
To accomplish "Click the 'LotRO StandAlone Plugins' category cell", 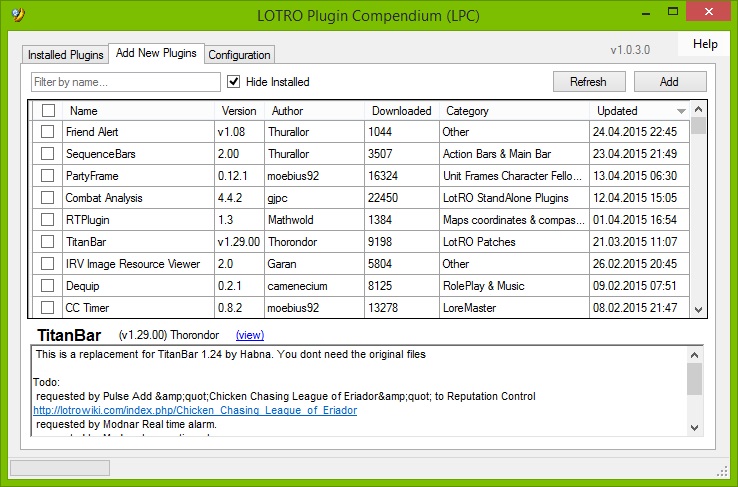I will coord(514,198).
